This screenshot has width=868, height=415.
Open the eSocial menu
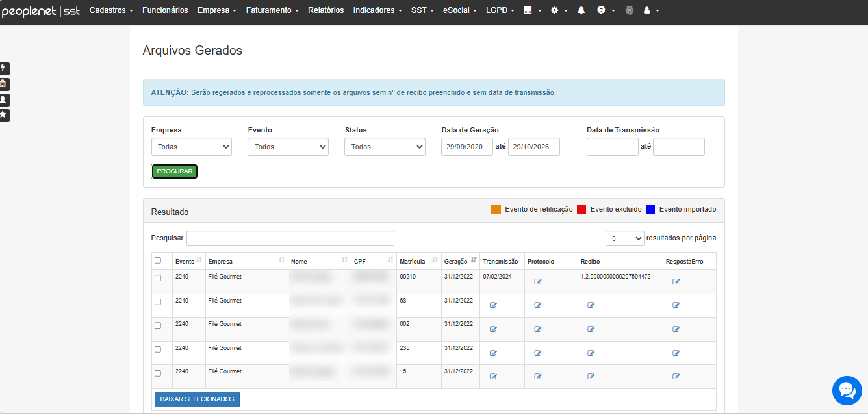pyautogui.click(x=459, y=10)
